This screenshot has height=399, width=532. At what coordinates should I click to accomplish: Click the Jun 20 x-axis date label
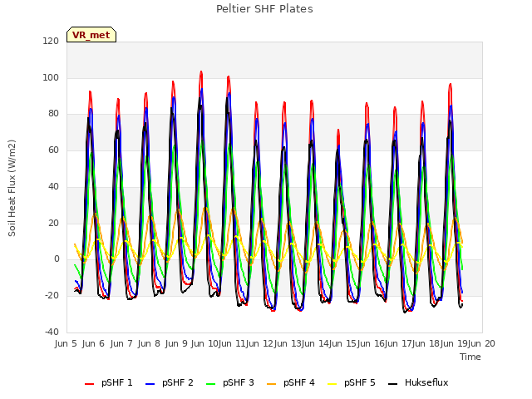coord(481,343)
